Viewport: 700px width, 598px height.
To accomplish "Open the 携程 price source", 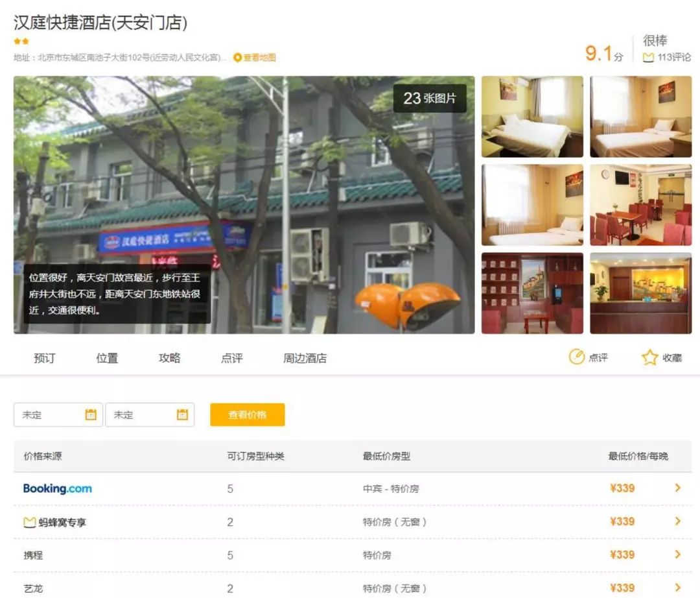I will click(x=33, y=555).
